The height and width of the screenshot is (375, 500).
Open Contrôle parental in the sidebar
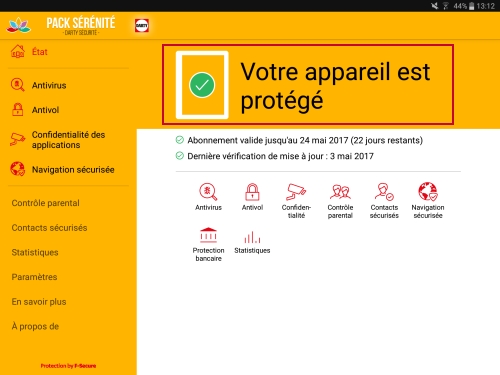[45, 203]
